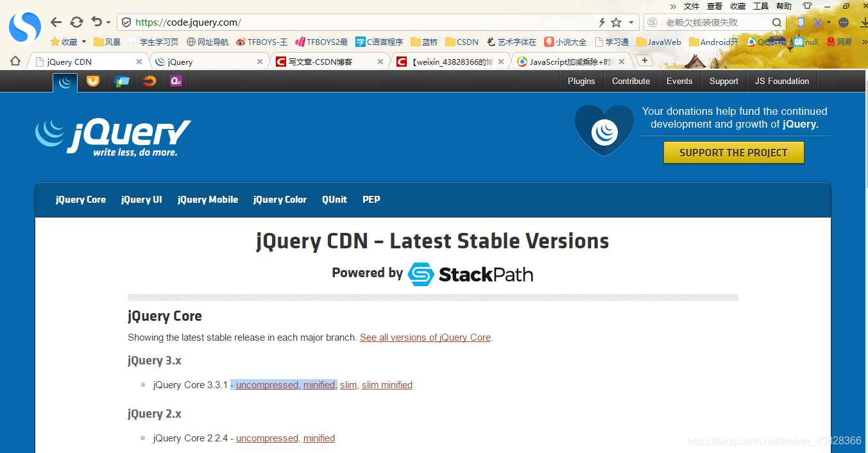Open the Contribute navigation link
868x453 pixels.
click(x=631, y=81)
